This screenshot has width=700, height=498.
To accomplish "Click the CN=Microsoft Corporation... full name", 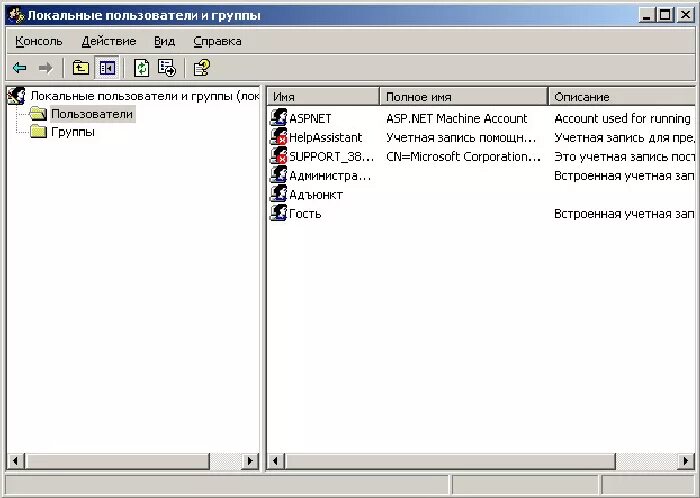I will [463, 157].
